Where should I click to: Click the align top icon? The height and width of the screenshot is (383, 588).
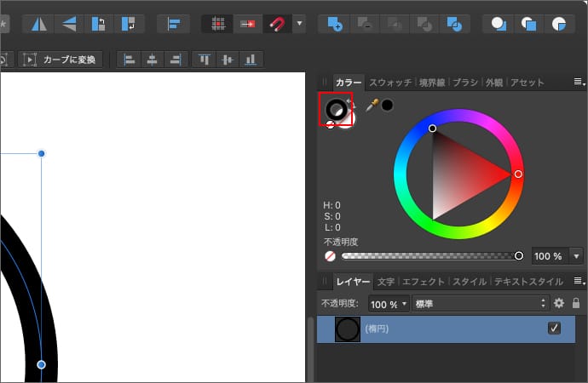click(x=205, y=60)
